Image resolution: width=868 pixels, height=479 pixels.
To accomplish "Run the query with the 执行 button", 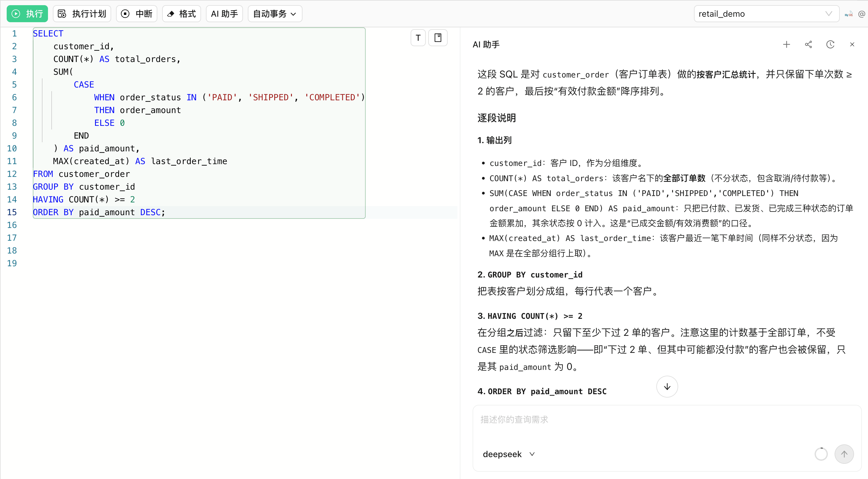I will (27, 14).
